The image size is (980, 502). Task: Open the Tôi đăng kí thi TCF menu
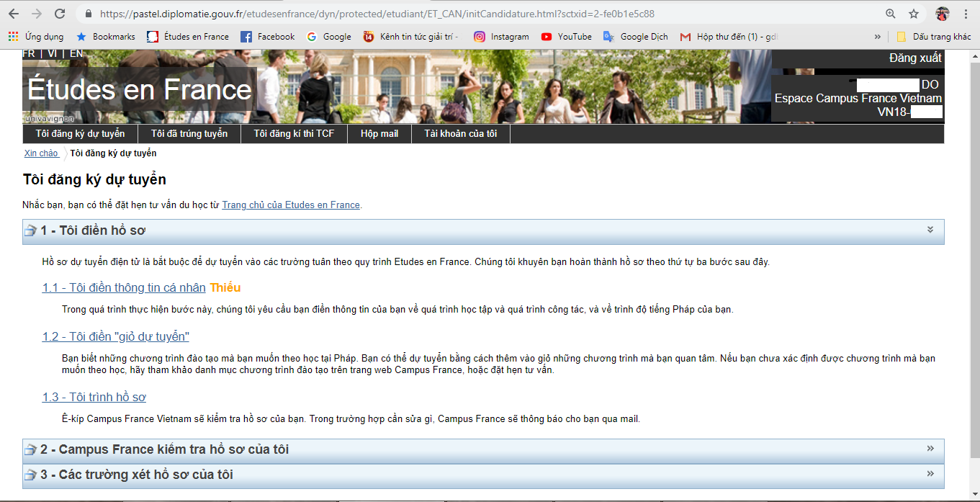294,134
